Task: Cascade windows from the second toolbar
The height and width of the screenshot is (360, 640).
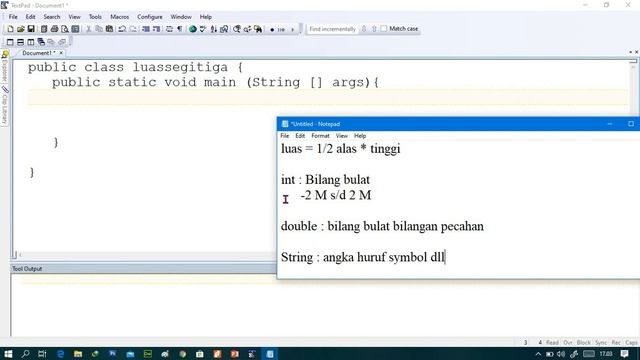Action: 41,42
